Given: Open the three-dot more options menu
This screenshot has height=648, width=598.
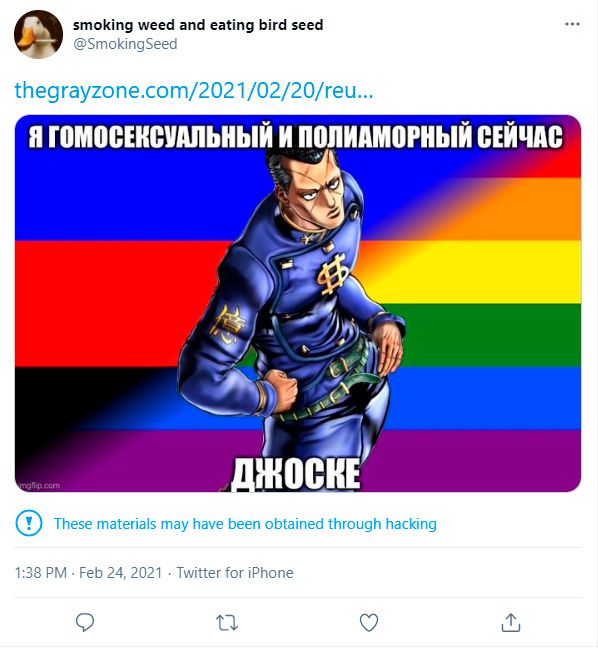Looking at the screenshot, I should pos(572,24).
